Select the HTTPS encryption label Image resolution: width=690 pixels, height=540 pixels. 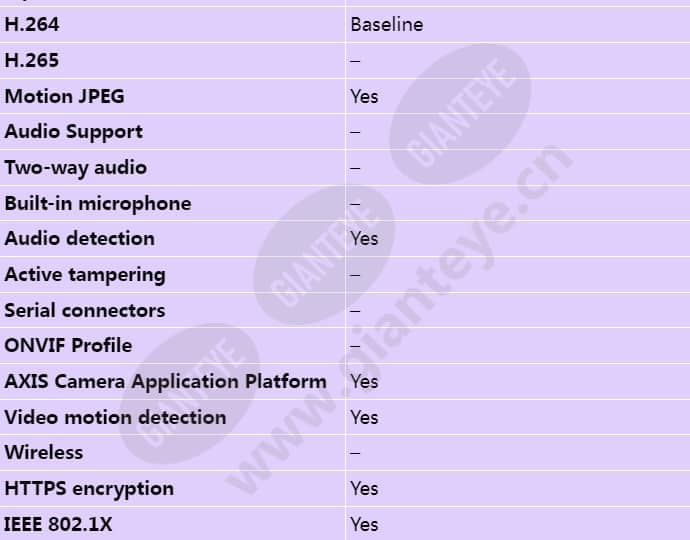(x=89, y=489)
